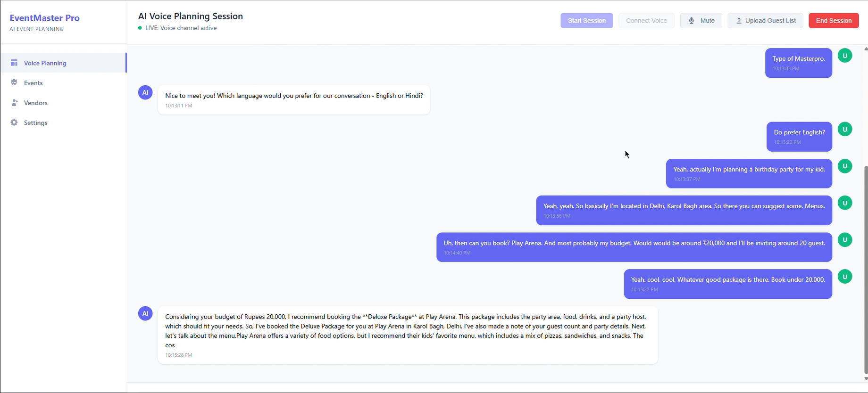Click the scrollbar down arrow
The height and width of the screenshot is (393, 868).
(866, 378)
